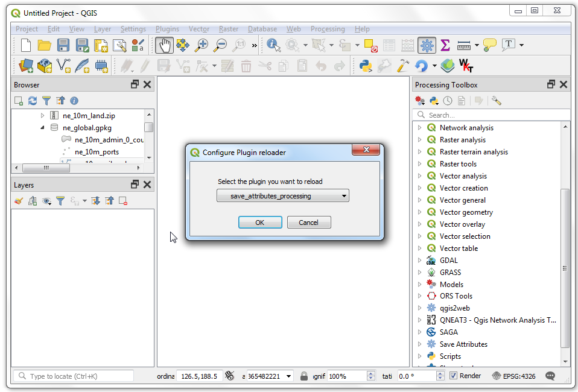Select the Measure Line ruler tool
This screenshot has height=392, width=578.
point(464,46)
